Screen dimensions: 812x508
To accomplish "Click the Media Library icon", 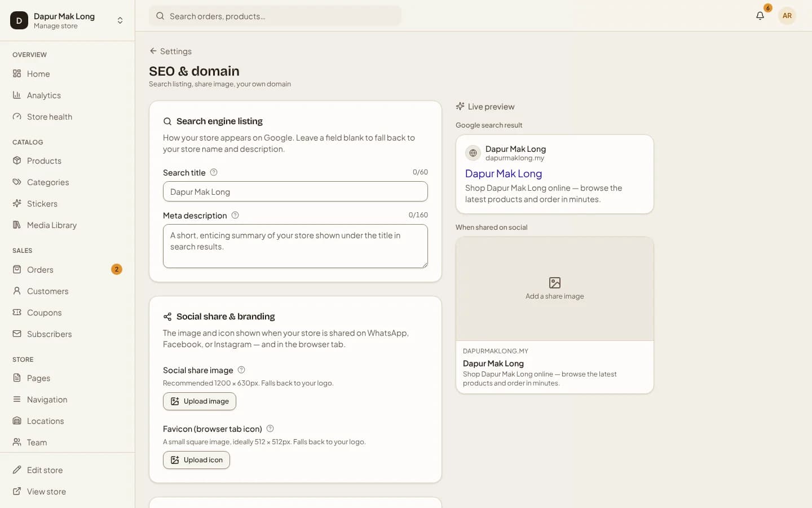I will tap(17, 225).
